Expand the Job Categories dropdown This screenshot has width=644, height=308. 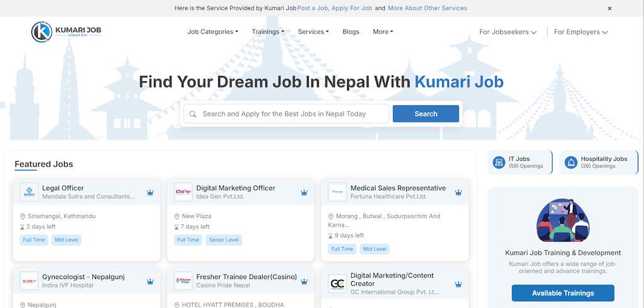click(x=213, y=32)
